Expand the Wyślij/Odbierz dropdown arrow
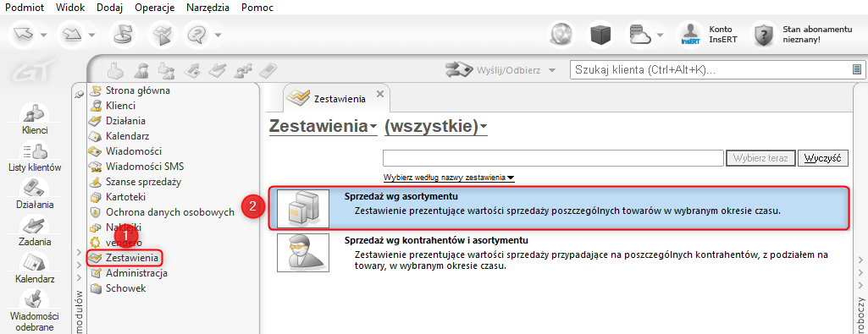This screenshot has width=868, height=334. [551, 71]
